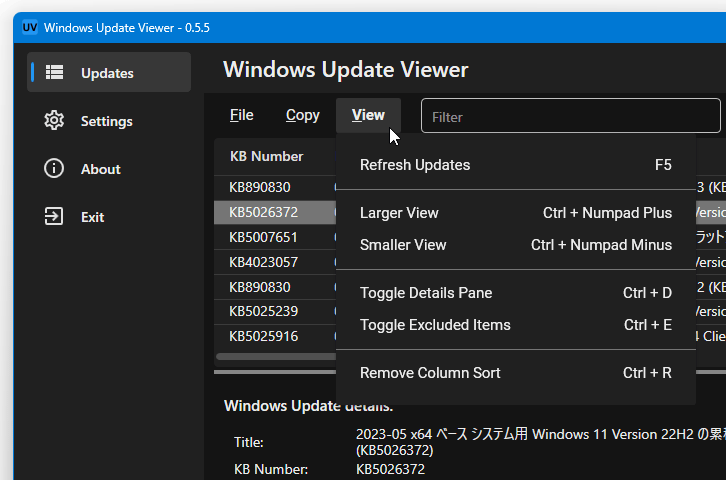Select first KB890830 row in list
Image resolution: width=726 pixels, height=480 pixels.
pyautogui.click(x=275, y=187)
